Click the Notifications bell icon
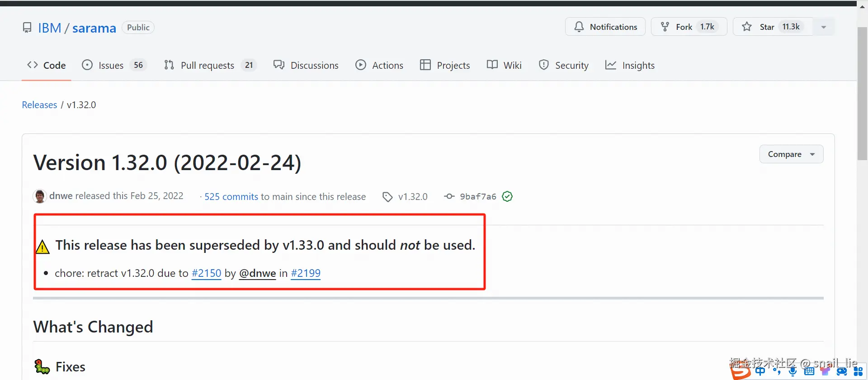 [x=579, y=27]
